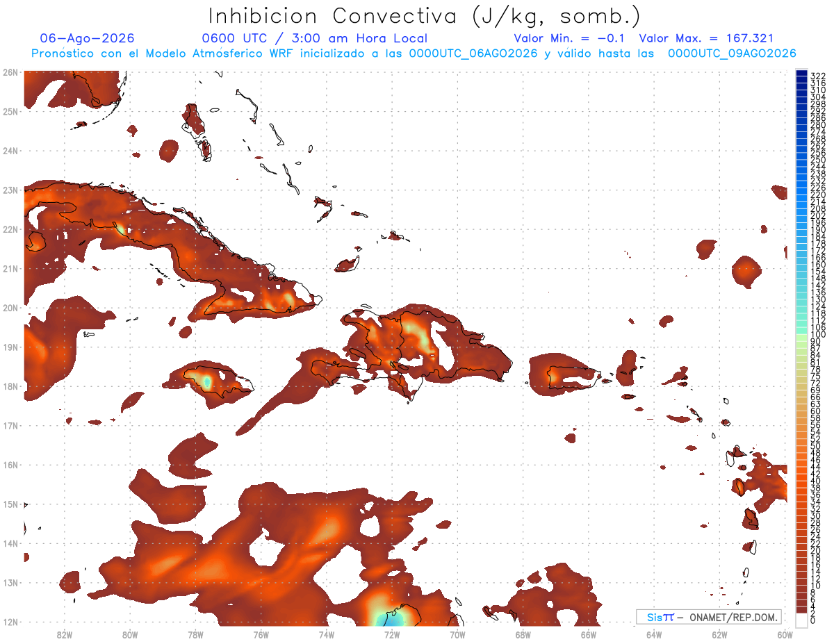834x644 pixels.
Task: Click the 25N latitude label
Action: (10, 111)
